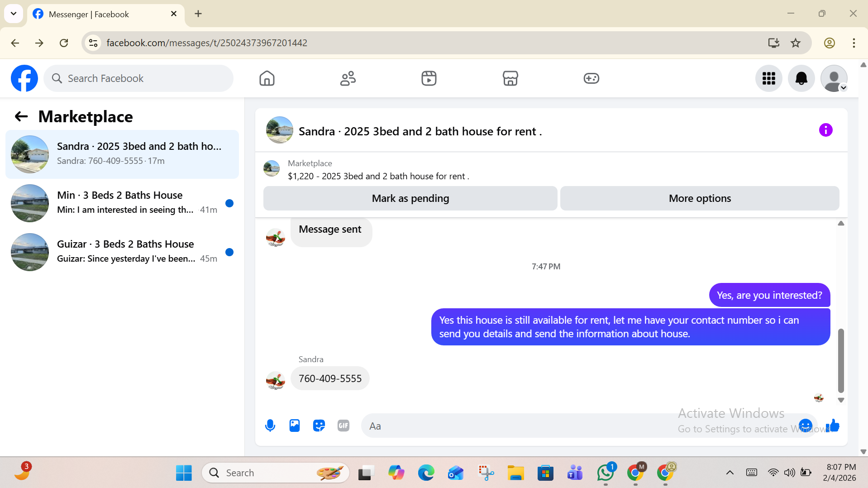This screenshot has width=868, height=488.
Task: Open the Notifications bell
Action: pos(801,78)
